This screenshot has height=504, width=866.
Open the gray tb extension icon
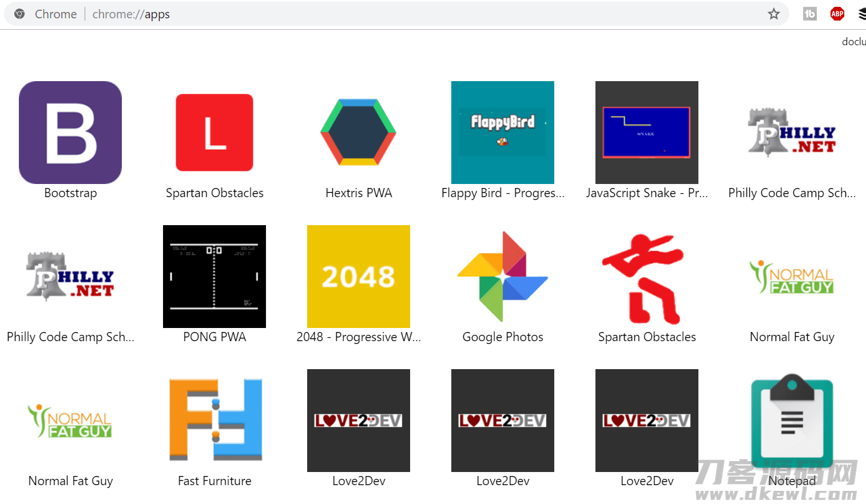tap(810, 14)
